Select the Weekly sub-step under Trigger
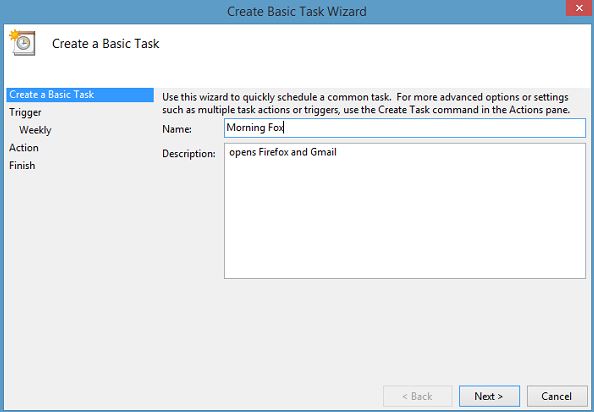594x412 pixels. [35, 130]
